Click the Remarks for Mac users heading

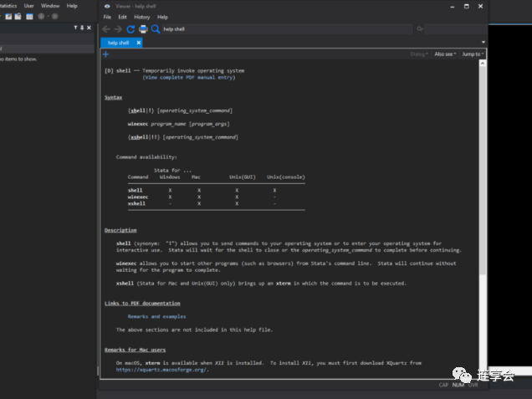(x=135, y=350)
